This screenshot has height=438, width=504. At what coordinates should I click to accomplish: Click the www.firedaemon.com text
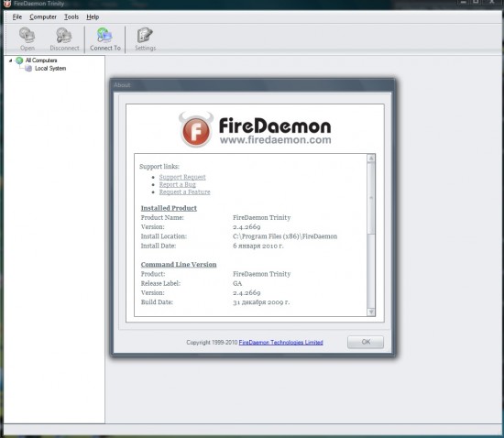click(276, 140)
